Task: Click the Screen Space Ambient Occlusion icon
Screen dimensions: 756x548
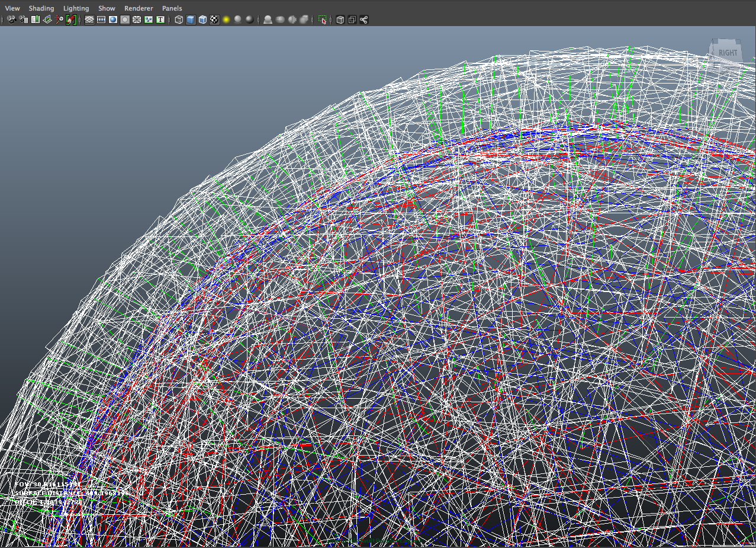Action: pos(268,20)
